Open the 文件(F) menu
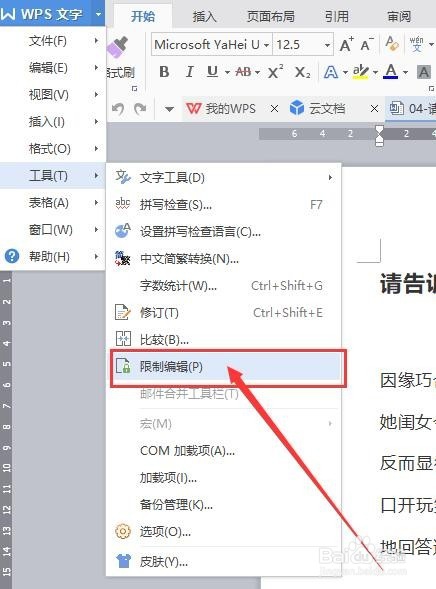436x589 pixels. (x=53, y=41)
